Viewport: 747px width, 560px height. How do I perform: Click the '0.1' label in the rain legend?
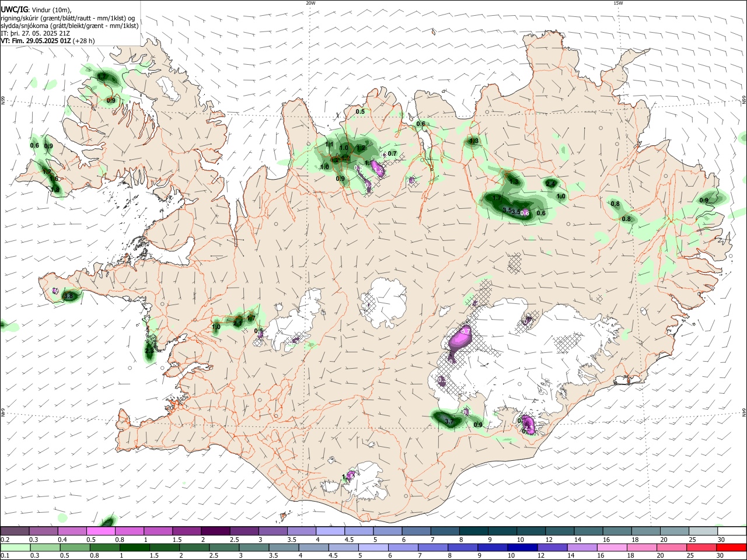pyautogui.click(x=4, y=556)
